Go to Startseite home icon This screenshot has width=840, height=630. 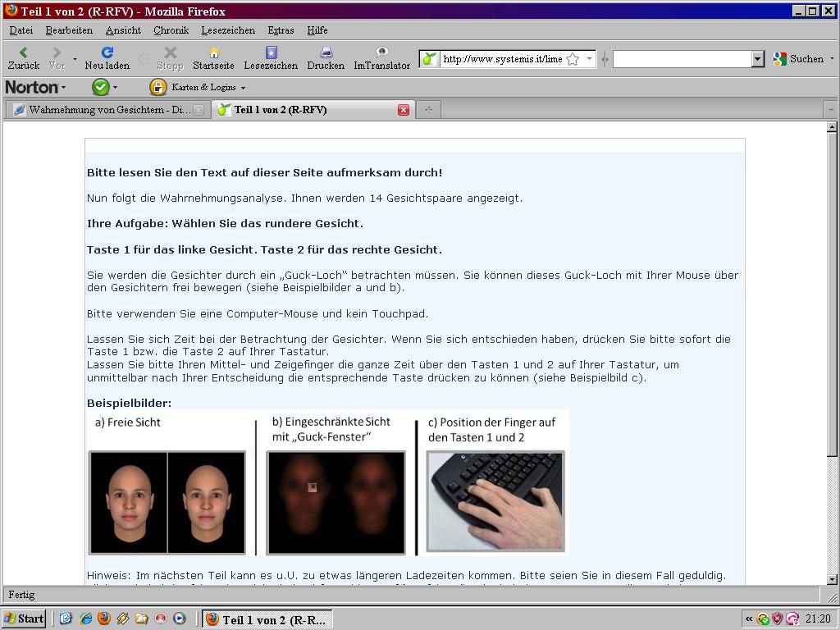tap(213, 58)
